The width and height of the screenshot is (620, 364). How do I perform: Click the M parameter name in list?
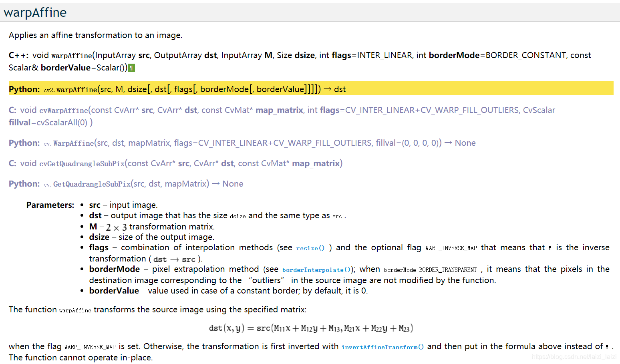coord(93,227)
